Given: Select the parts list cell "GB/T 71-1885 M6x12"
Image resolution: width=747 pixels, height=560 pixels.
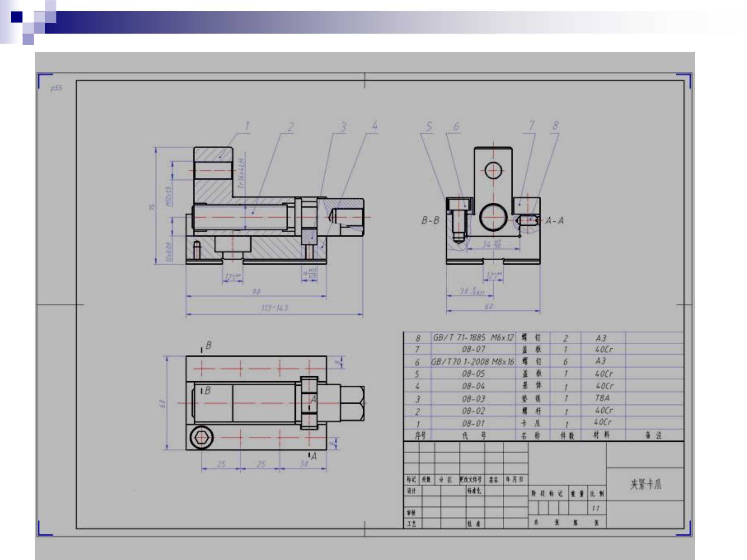Looking at the screenshot, I should (x=473, y=337).
